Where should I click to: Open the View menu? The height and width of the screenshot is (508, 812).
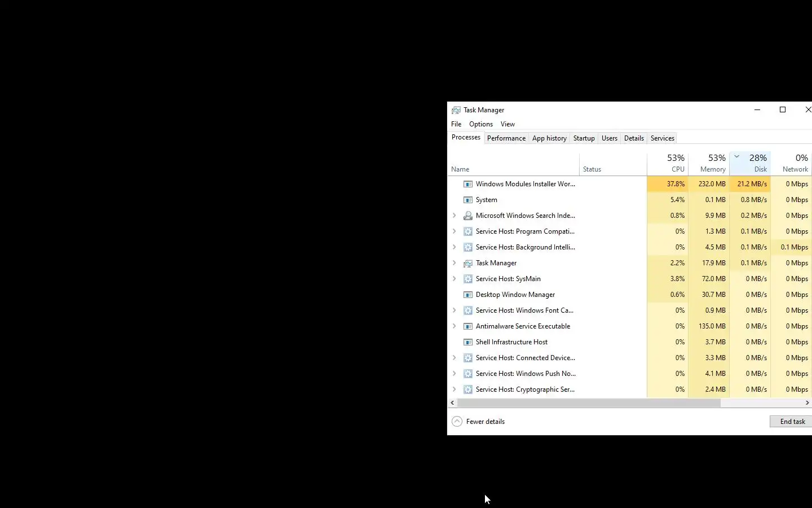pyautogui.click(x=507, y=124)
